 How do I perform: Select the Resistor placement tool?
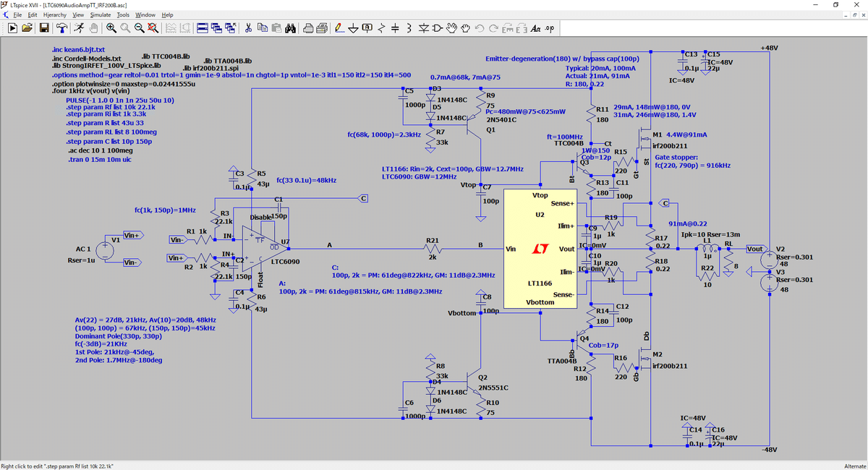(381, 28)
